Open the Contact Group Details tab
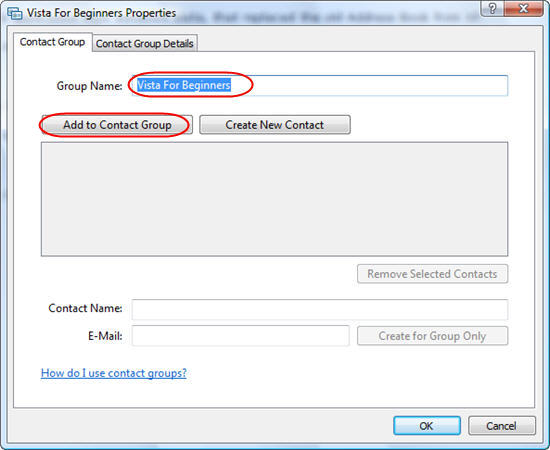 click(145, 43)
